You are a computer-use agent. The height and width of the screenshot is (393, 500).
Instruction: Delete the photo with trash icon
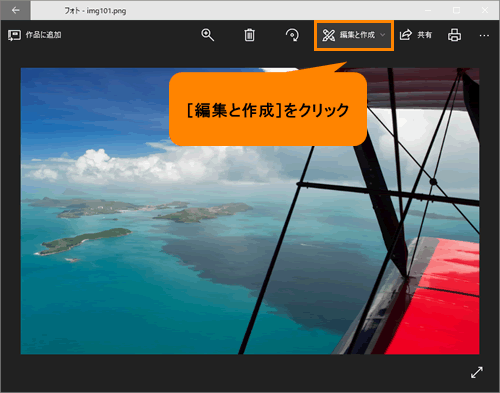click(x=249, y=35)
